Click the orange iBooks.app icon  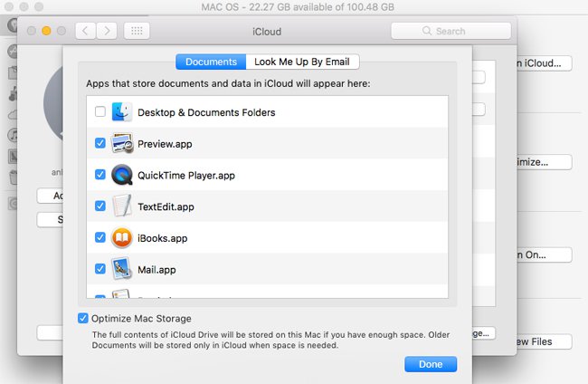click(x=122, y=237)
